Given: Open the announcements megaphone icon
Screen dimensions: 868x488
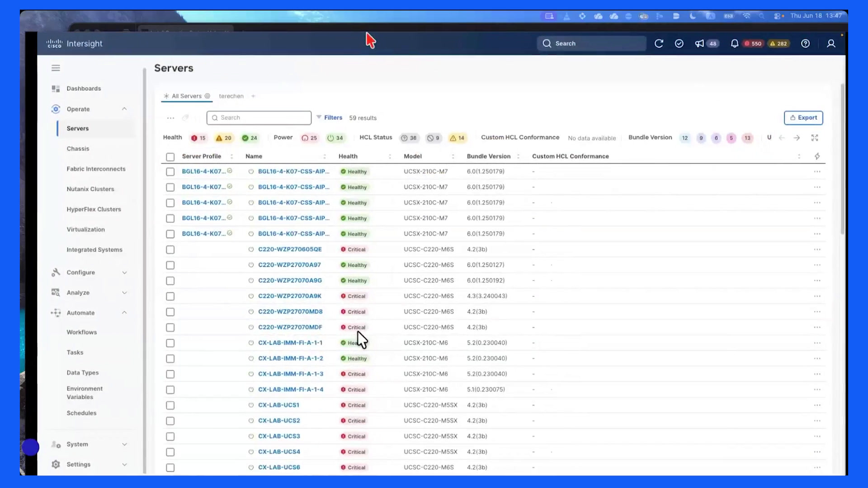Looking at the screenshot, I should (x=699, y=43).
